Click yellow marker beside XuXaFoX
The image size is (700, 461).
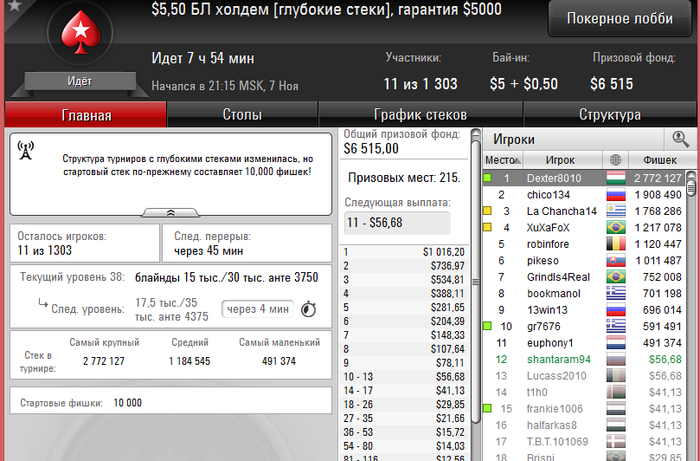488,228
